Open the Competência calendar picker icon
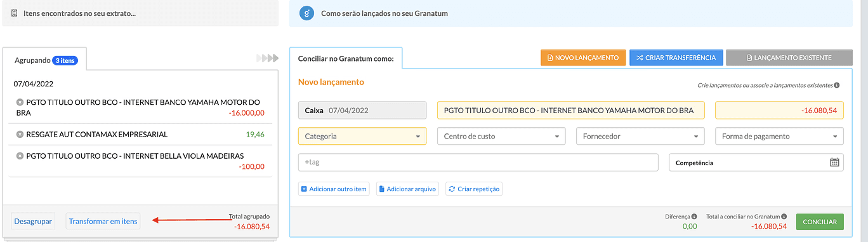Image resolution: width=868 pixels, height=242 pixels. 834,163
